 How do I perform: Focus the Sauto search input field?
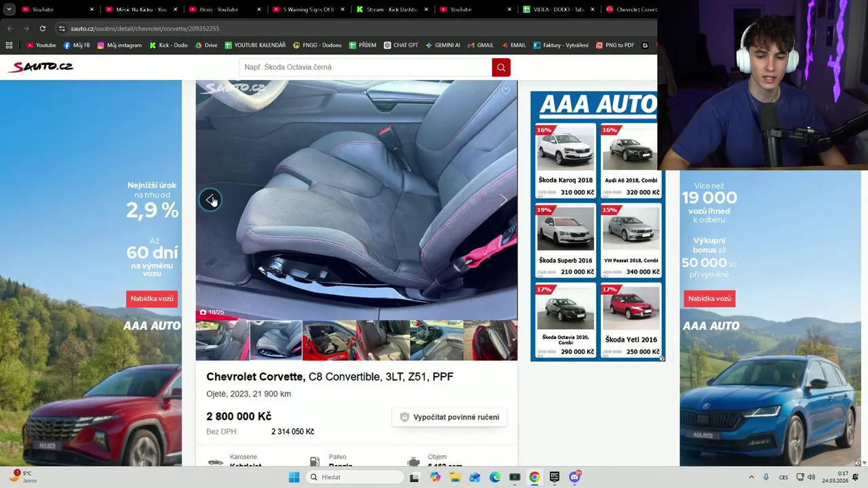pos(366,67)
